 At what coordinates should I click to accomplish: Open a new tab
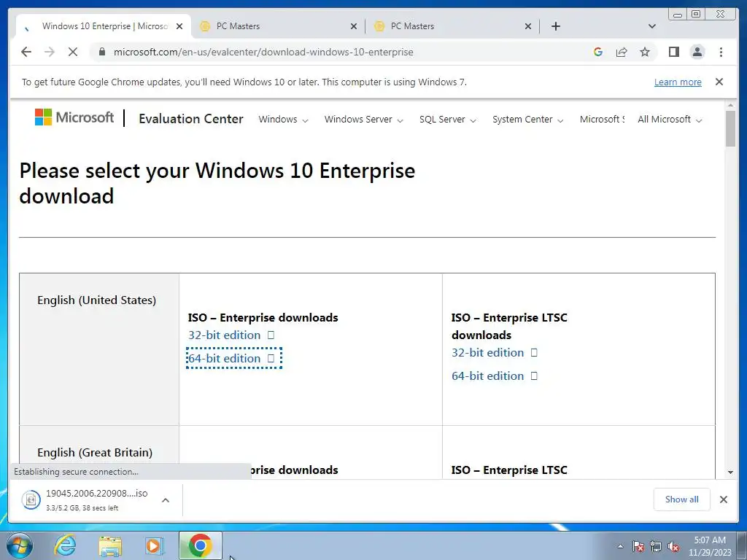point(555,26)
